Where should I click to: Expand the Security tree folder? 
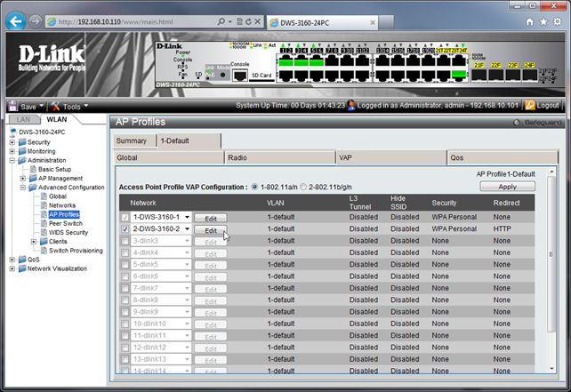tap(12, 142)
